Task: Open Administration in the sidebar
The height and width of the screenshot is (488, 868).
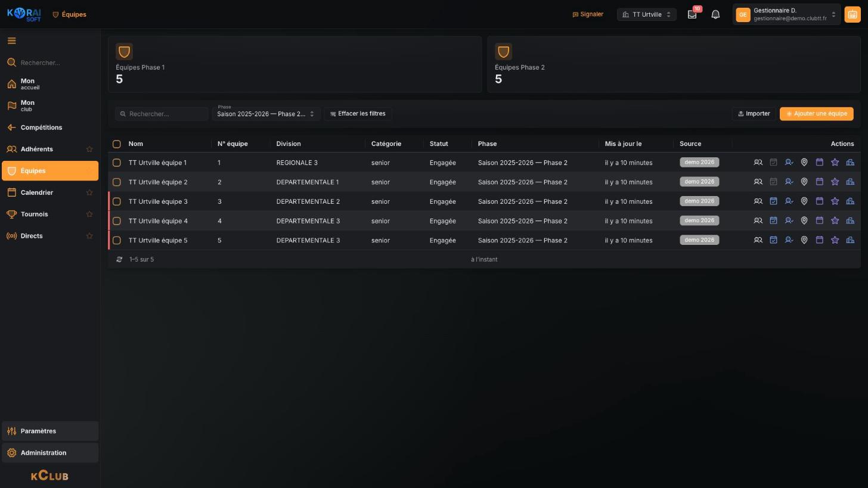Action: click(x=50, y=453)
